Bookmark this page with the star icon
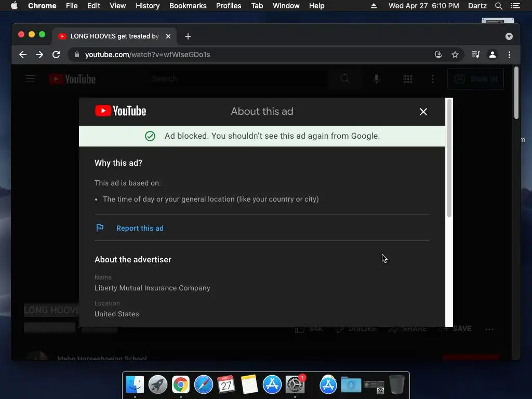The image size is (532, 399). [x=455, y=55]
